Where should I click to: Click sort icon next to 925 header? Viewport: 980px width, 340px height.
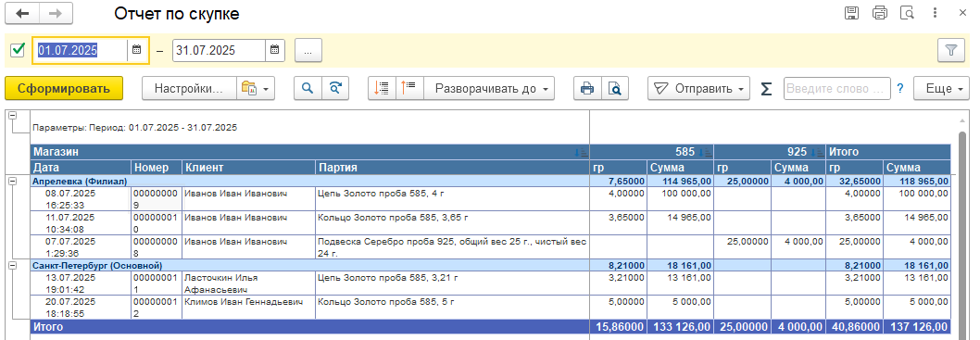click(817, 153)
